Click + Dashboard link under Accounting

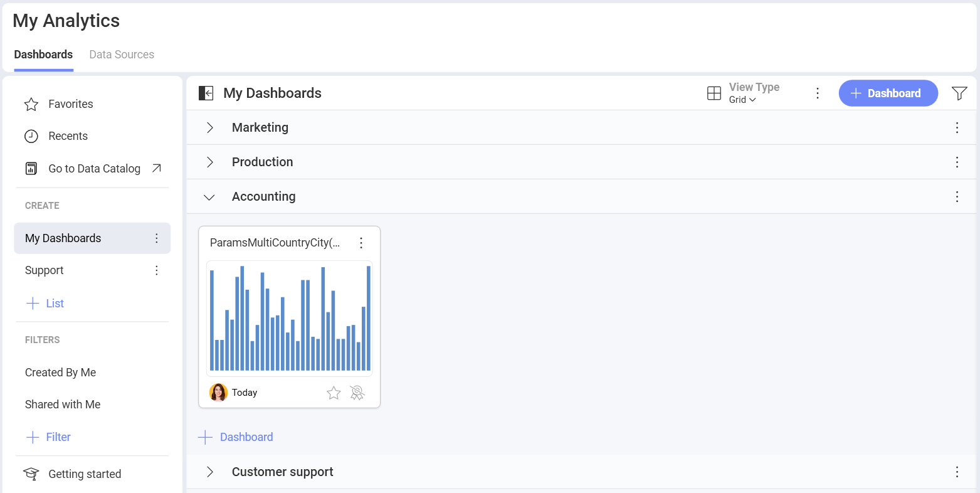pyautogui.click(x=236, y=437)
